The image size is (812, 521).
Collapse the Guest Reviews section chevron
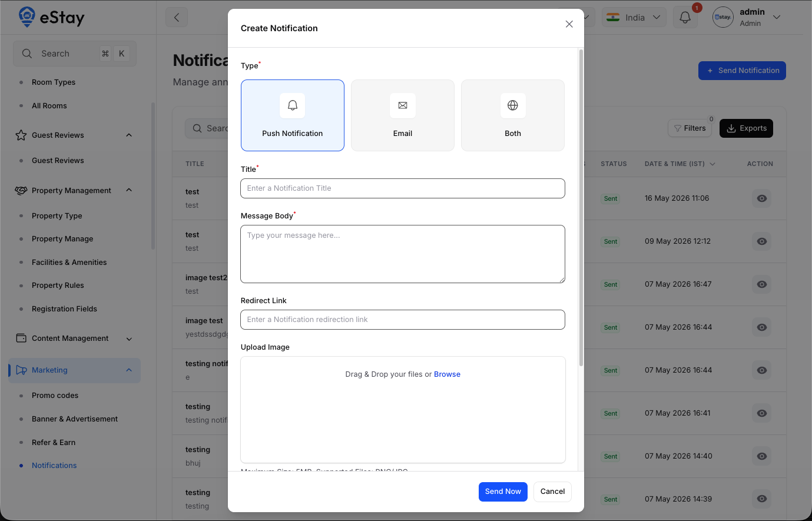click(x=129, y=135)
